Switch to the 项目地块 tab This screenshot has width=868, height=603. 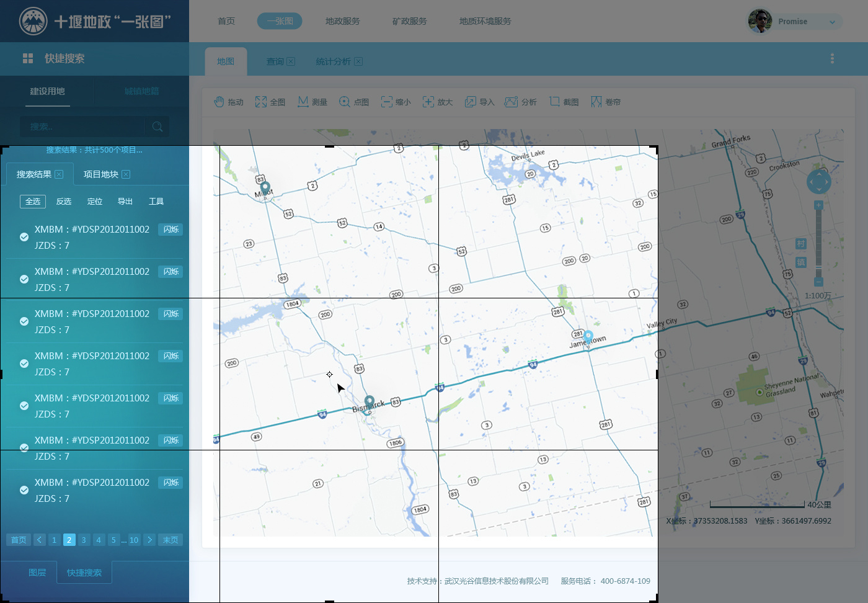[x=100, y=174]
